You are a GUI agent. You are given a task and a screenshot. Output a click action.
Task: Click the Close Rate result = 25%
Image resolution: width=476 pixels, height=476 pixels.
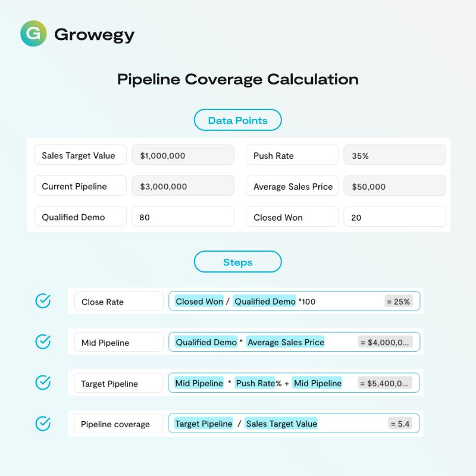398,302
